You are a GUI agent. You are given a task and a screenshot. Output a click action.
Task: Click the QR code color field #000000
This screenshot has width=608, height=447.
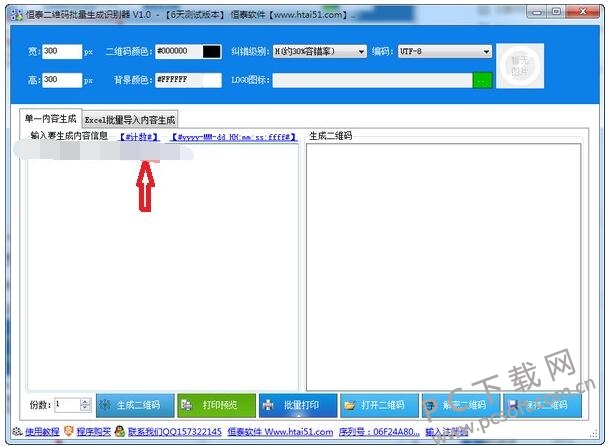[179, 51]
